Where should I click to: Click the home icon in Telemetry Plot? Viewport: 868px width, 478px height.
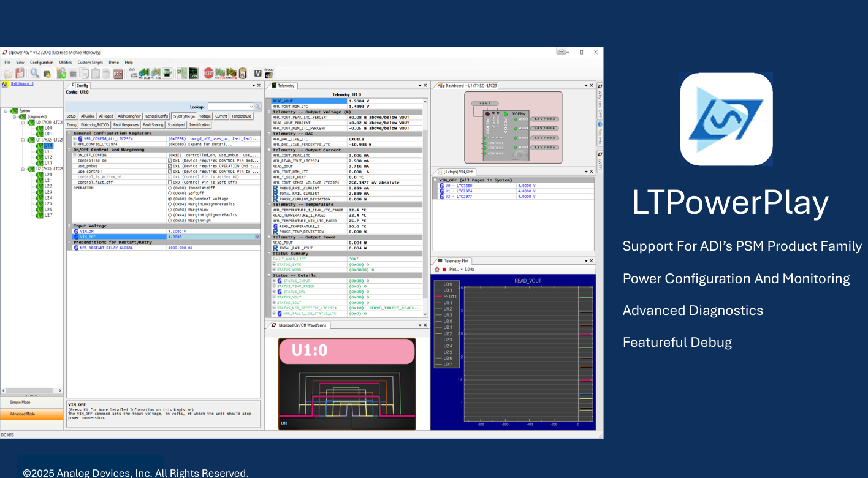click(437, 269)
